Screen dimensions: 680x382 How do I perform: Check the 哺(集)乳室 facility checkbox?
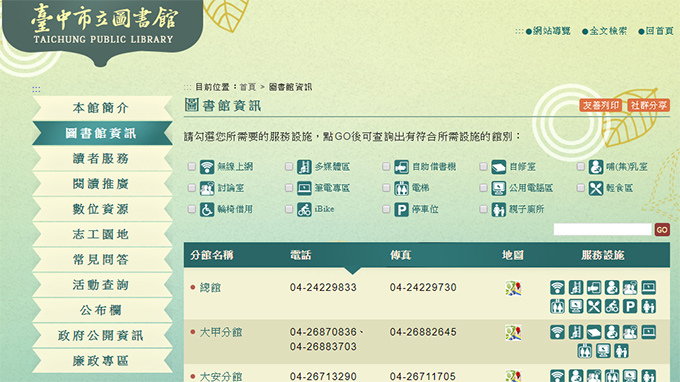pos(580,167)
